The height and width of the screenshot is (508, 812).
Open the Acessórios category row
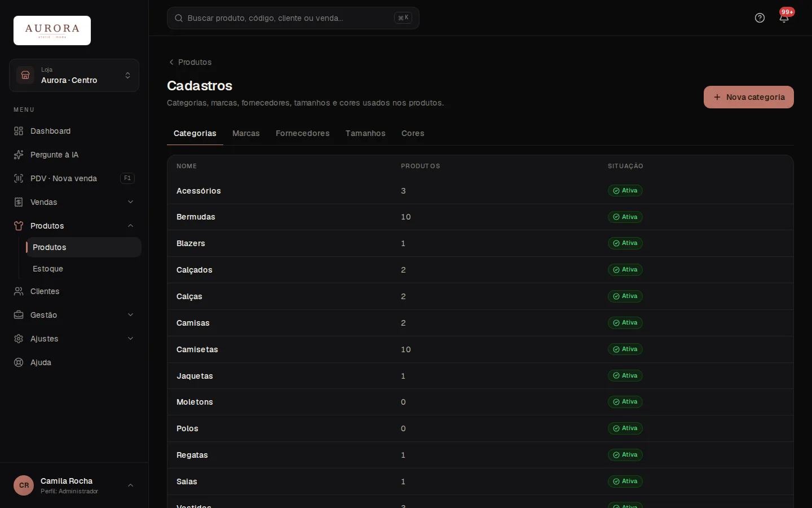pos(480,191)
